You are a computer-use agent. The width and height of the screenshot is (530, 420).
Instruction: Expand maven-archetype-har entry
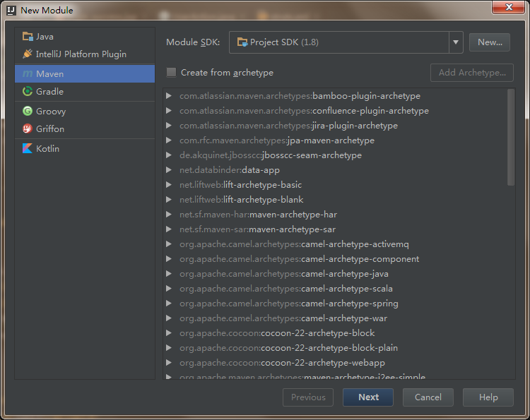pyautogui.click(x=169, y=215)
